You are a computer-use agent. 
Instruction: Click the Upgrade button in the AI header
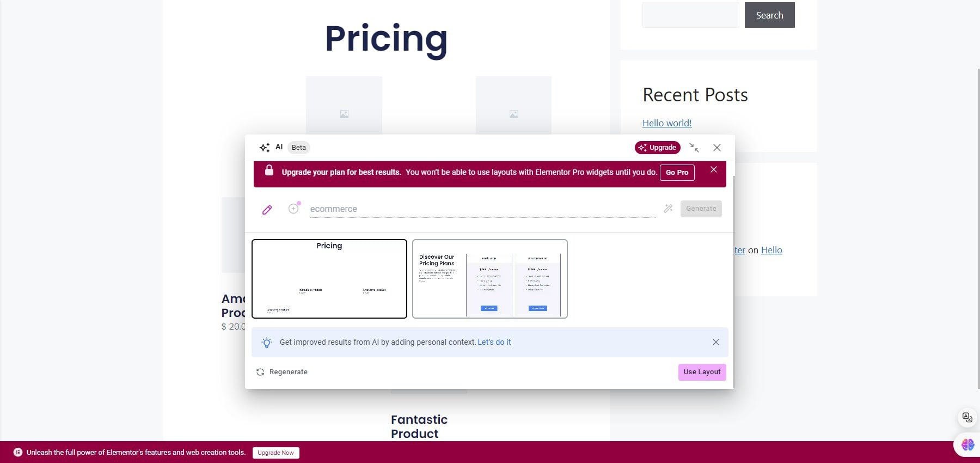click(657, 147)
